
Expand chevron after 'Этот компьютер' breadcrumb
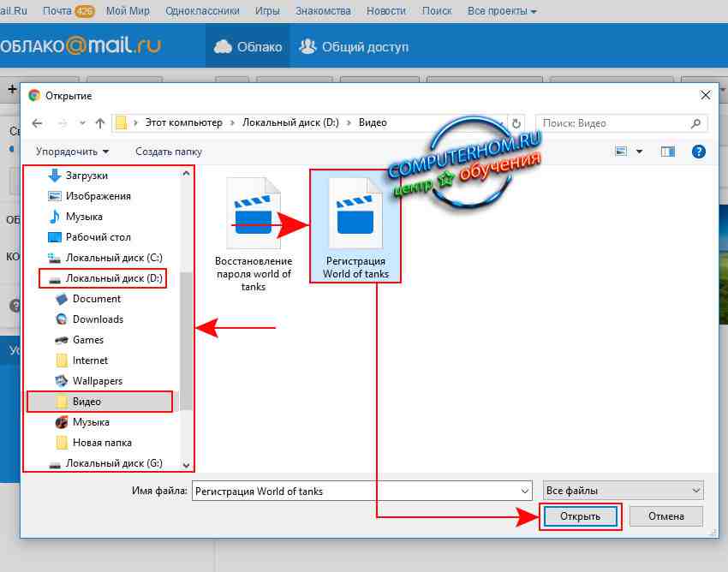pyautogui.click(x=232, y=123)
